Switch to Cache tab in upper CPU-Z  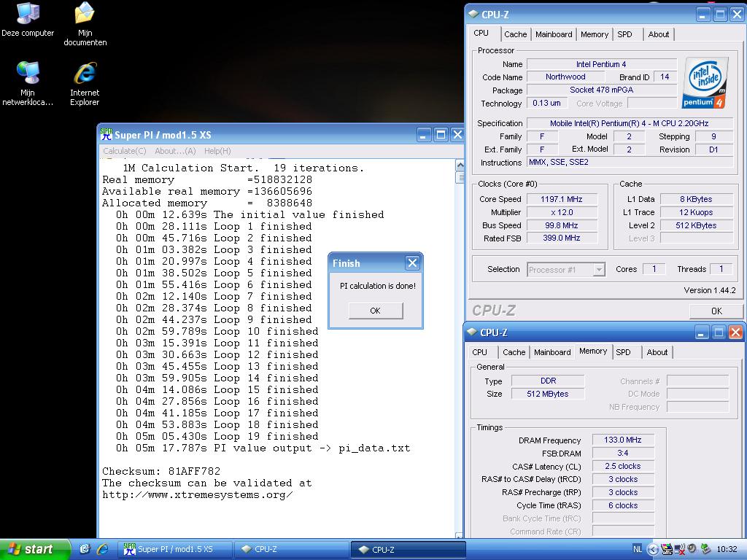pos(516,34)
